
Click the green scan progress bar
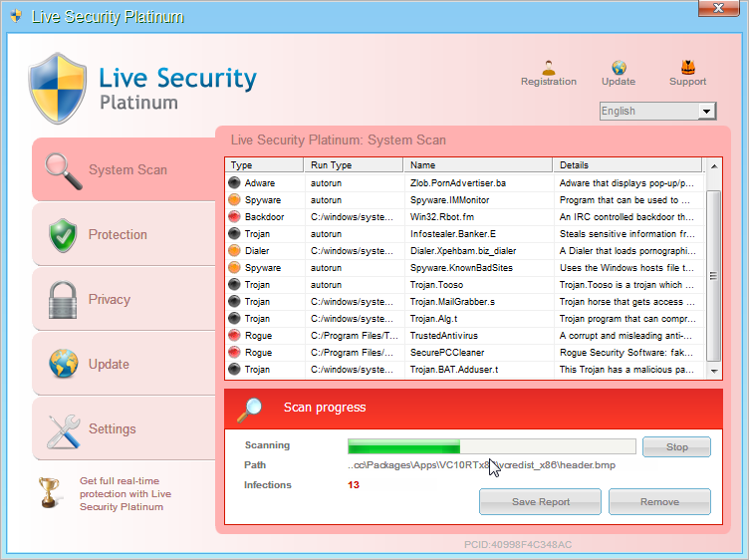492,446
